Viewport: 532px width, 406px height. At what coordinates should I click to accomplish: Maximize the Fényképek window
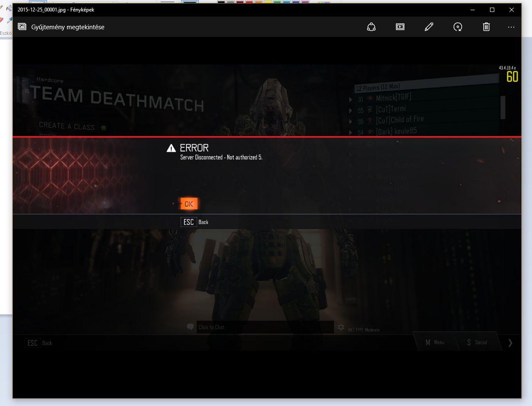[x=492, y=9]
